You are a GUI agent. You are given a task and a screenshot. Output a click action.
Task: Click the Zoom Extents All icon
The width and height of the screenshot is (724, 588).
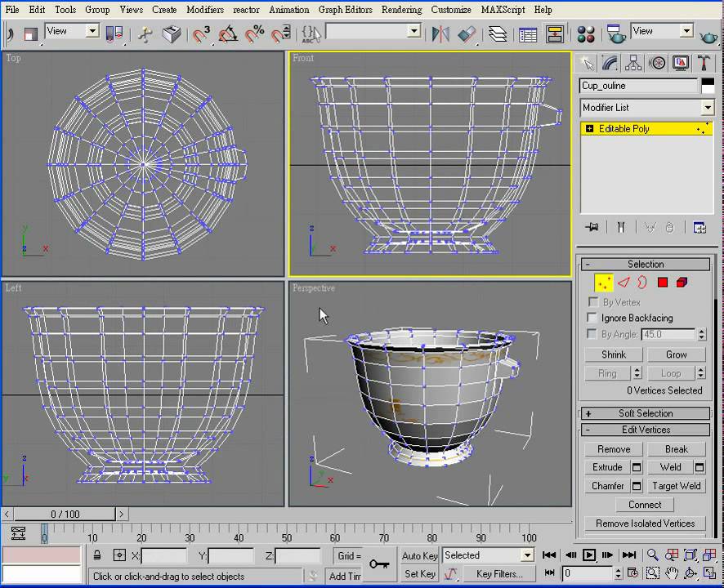709,555
